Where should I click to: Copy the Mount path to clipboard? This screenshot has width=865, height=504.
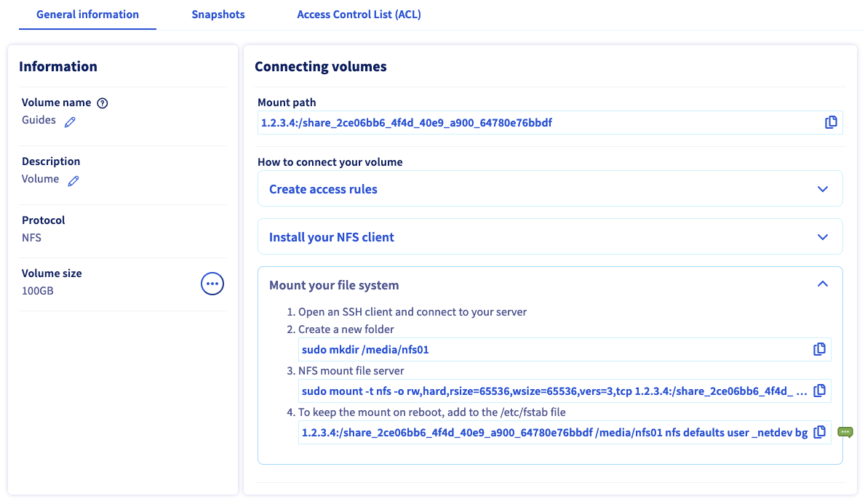pos(831,123)
